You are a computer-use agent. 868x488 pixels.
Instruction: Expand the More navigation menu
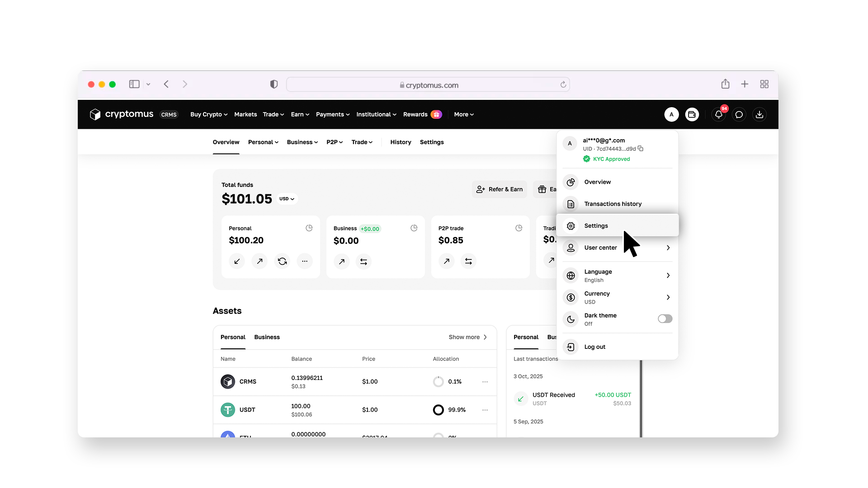pyautogui.click(x=464, y=115)
